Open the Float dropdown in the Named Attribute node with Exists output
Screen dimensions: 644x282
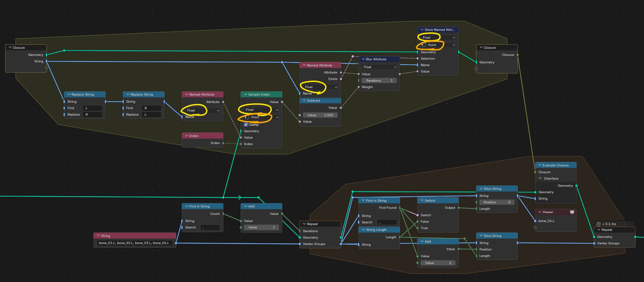pyautogui.click(x=320, y=87)
